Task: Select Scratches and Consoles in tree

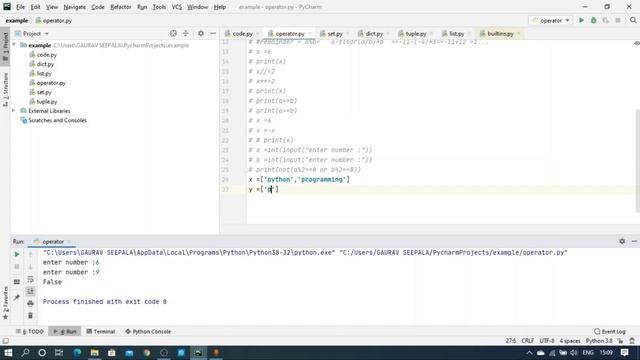Action: coord(57,120)
